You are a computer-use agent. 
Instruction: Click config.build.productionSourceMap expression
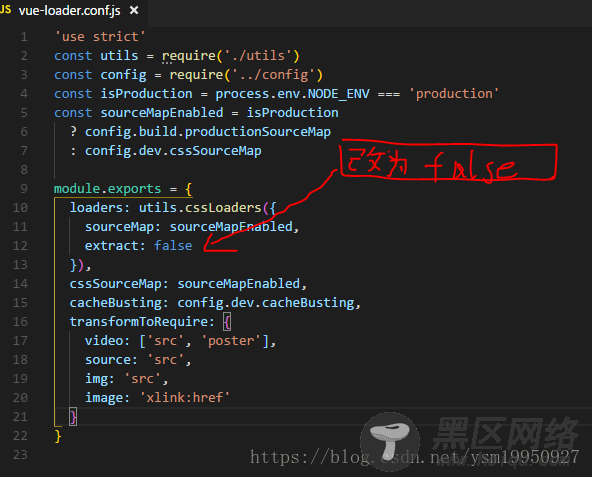208,132
